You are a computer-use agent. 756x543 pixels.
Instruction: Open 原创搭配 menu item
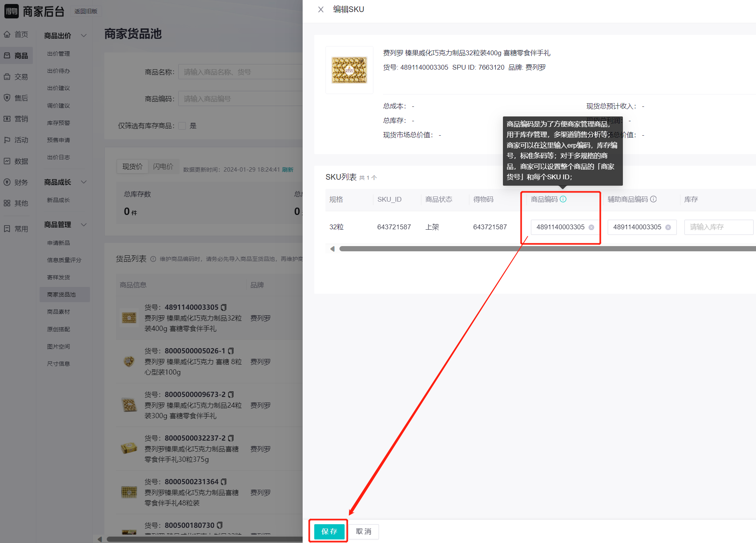[x=58, y=329]
